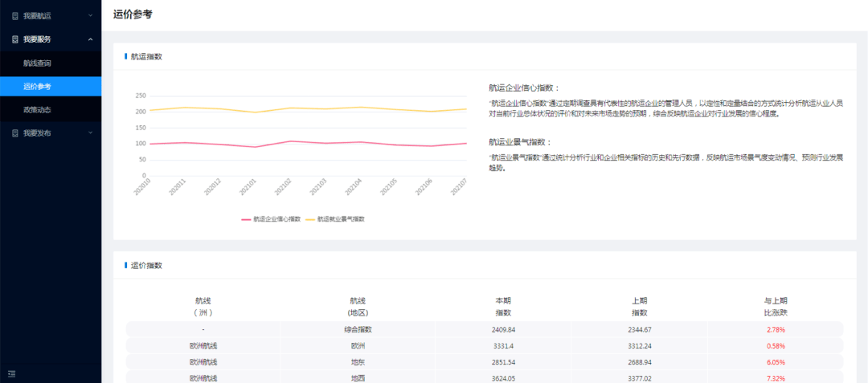Collapse the 我要服务 menu chevron
Viewport: 868px width, 383px height.
pyautogui.click(x=90, y=39)
